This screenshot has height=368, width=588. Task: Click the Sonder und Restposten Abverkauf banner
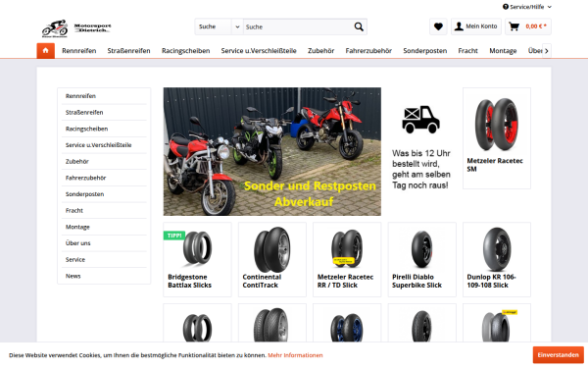(271, 151)
